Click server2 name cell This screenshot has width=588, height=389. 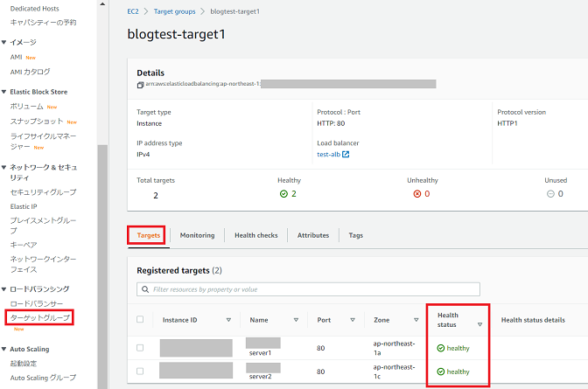[x=260, y=376]
